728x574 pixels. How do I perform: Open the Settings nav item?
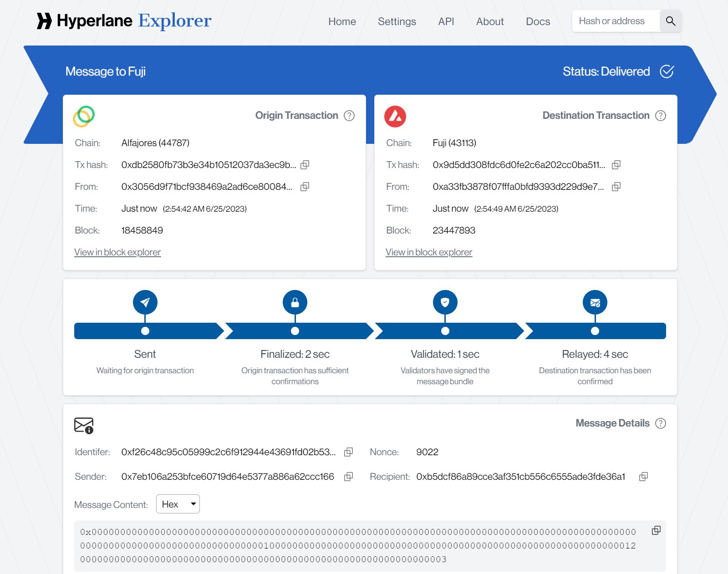coord(397,21)
